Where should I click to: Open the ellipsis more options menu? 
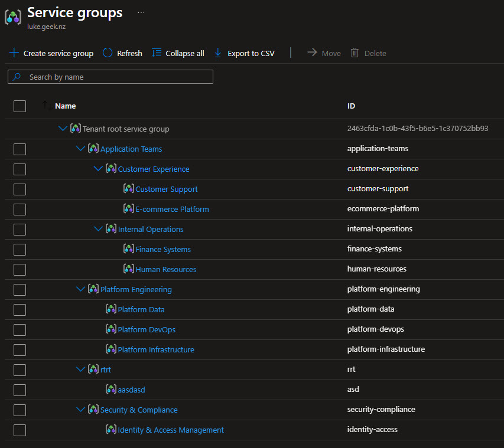pyautogui.click(x=141, y=12)
